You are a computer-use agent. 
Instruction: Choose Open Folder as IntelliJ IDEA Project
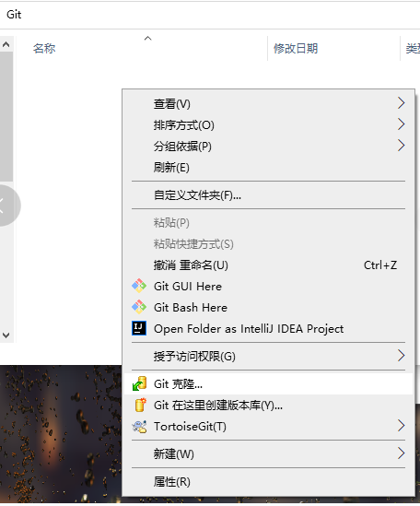pyautogui.click(x=268, y=329)
